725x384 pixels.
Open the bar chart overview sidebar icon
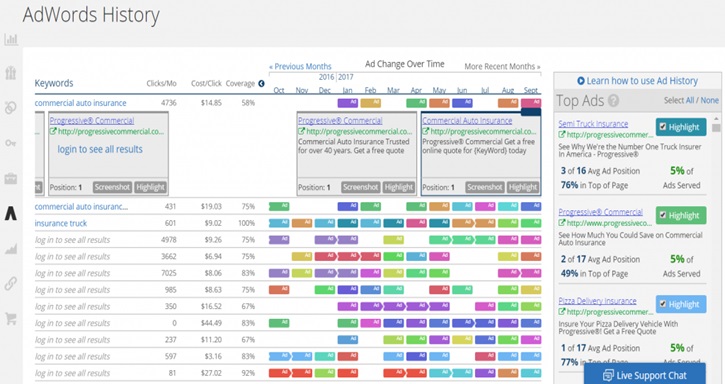pyautogui.click(x=11, y=39)
